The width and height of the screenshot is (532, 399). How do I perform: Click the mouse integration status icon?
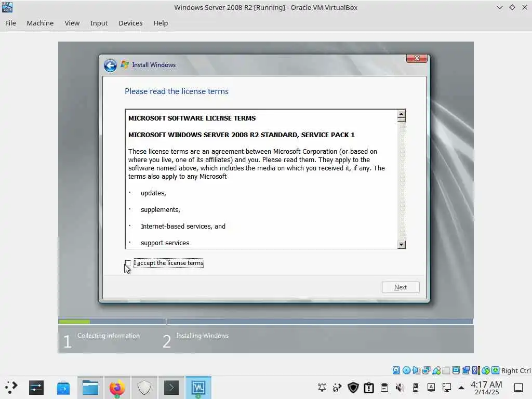[x=486, y=370]
